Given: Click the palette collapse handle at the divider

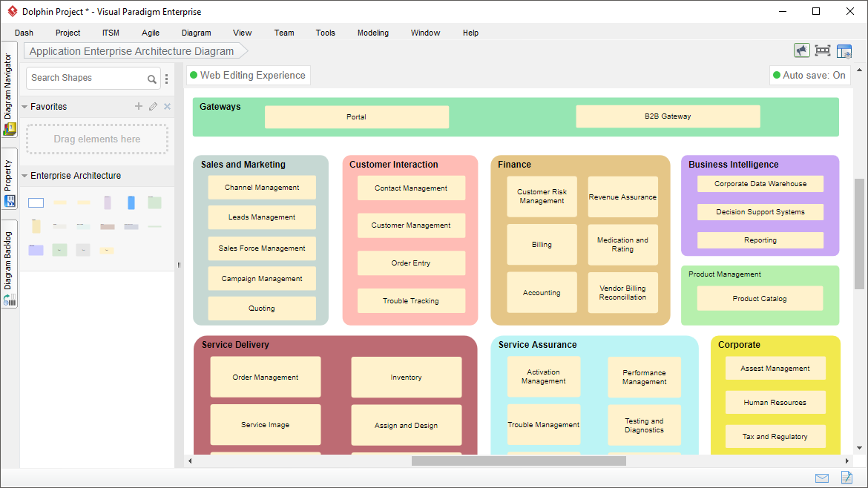Looking at the screenshot, I should coord(179,265).
